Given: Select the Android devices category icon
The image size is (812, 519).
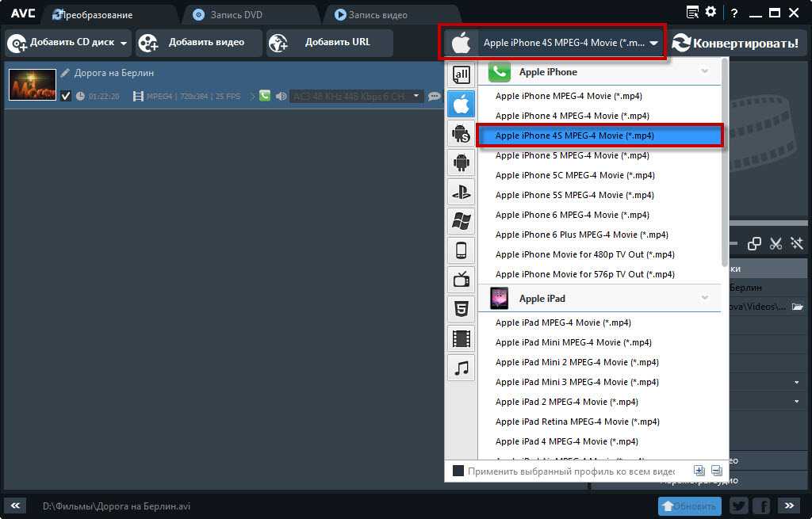Looking at the screenshot, I should [461, 162].
